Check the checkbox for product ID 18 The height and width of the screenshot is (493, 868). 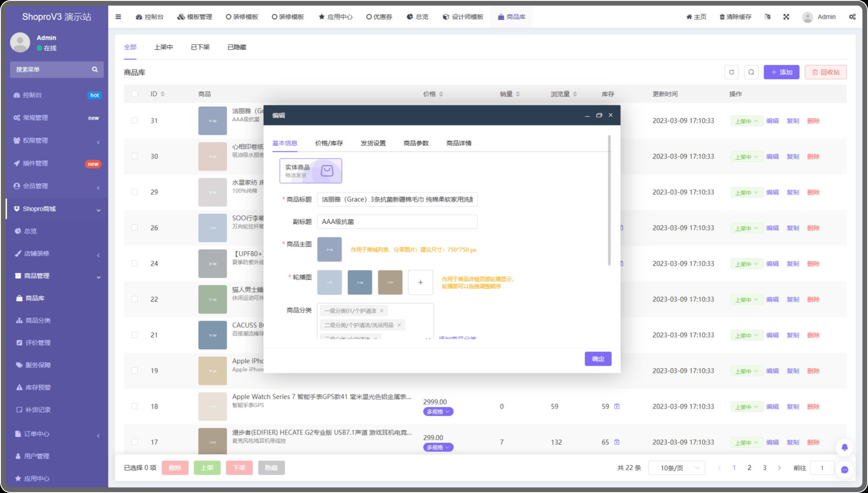tap(134, 406)
